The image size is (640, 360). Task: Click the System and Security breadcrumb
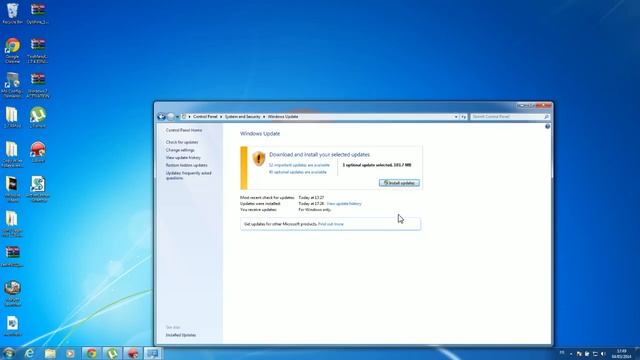(242, 117)
